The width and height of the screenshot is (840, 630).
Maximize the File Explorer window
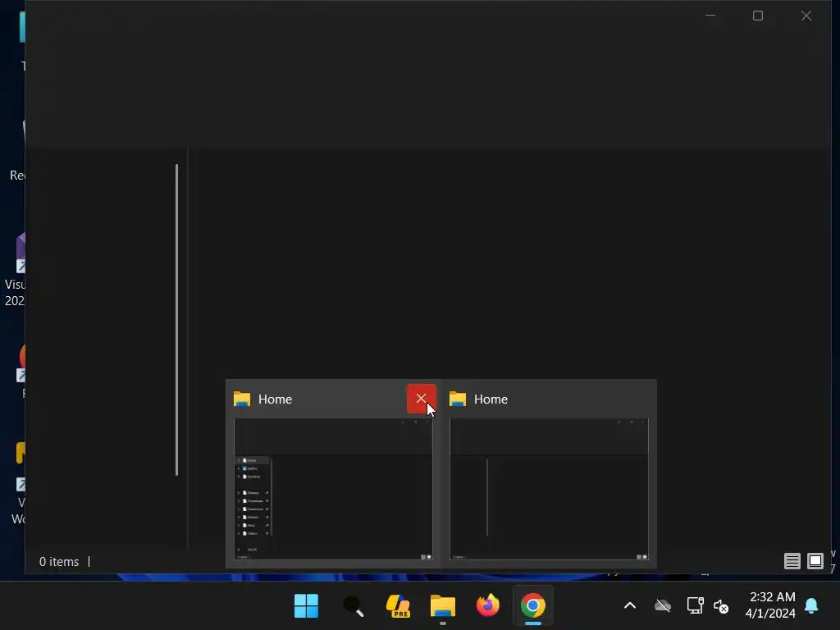click(757, 16)
